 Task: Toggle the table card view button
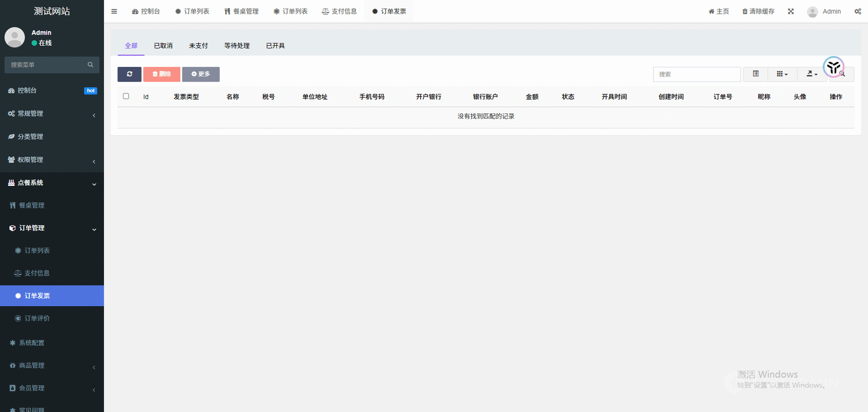point(756,74)
